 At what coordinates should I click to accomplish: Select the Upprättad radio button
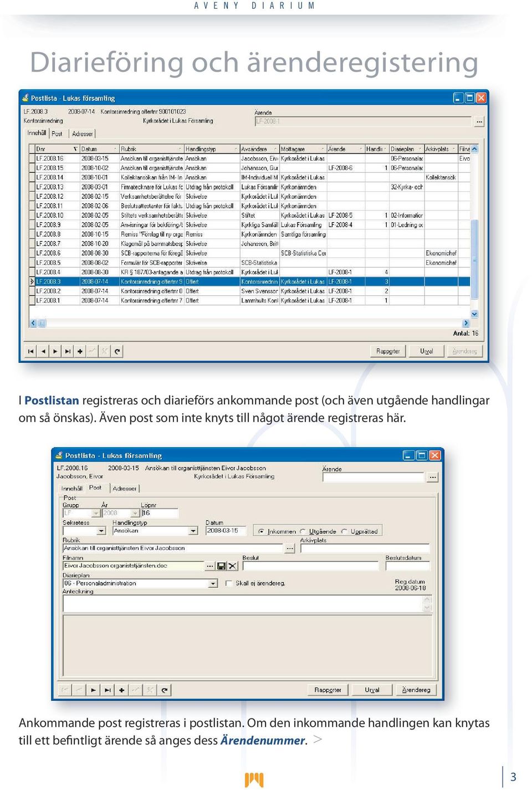[x=344, y=531]
